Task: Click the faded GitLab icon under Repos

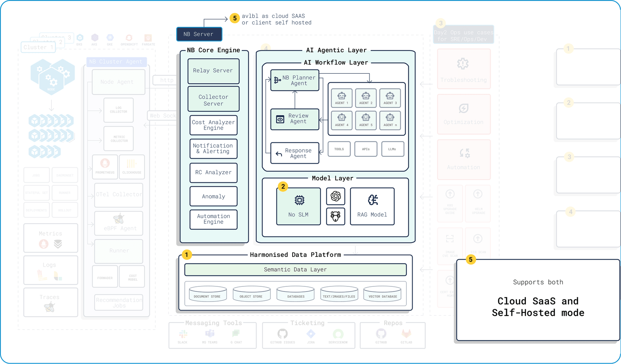Action: tap(406, 334)
